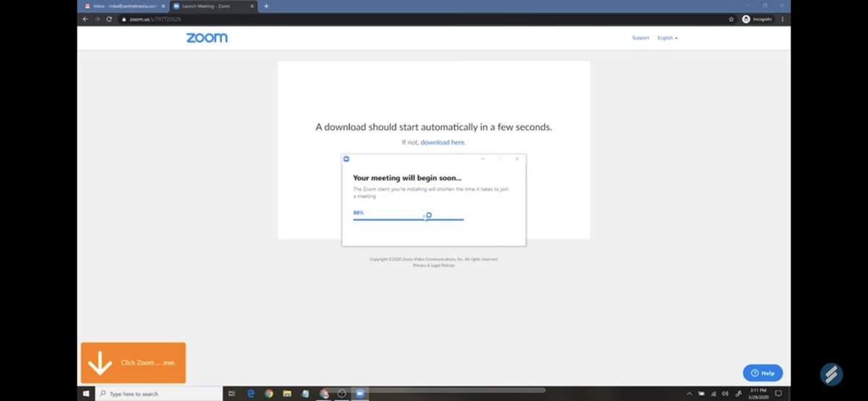Open a new browser tab
The image size is (868, 401).
[266, 6]
